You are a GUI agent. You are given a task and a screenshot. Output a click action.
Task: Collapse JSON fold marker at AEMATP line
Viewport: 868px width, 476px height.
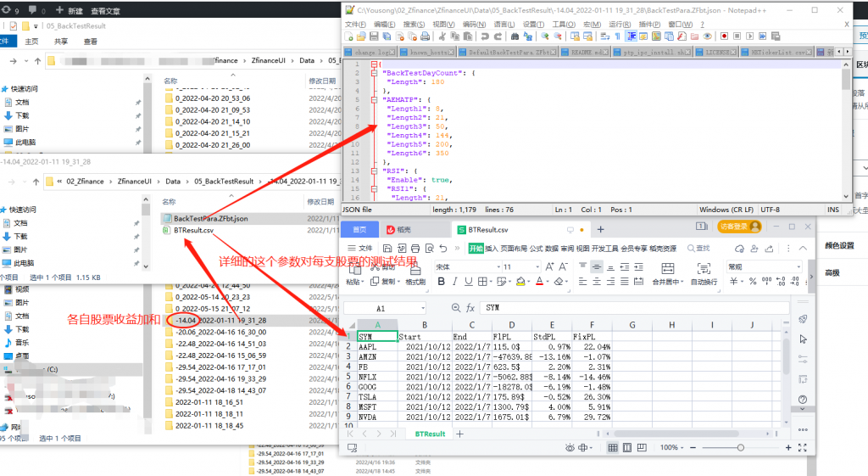[374, 100]
